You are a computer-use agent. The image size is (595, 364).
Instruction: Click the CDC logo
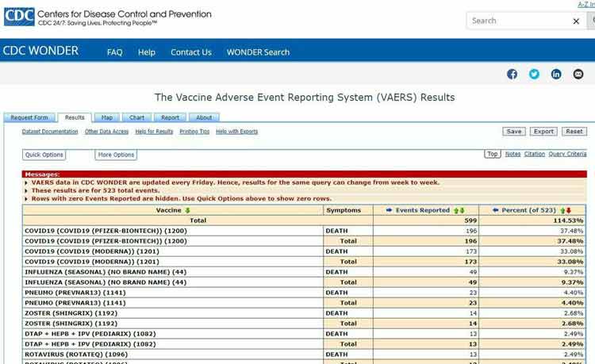click(x=19, y=17)
